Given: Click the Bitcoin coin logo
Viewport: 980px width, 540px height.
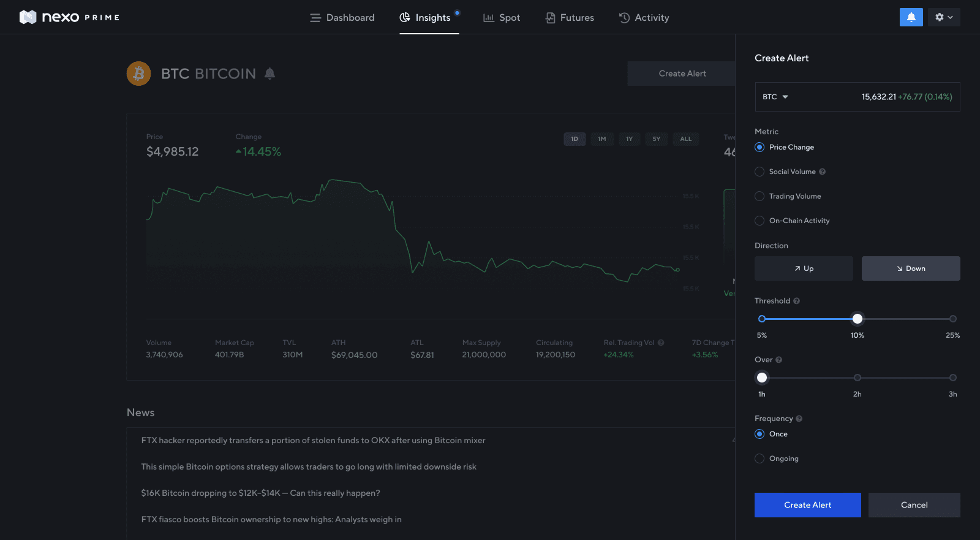Looking at the screenshot, I should pyautogui.click(x=139, y=74).
